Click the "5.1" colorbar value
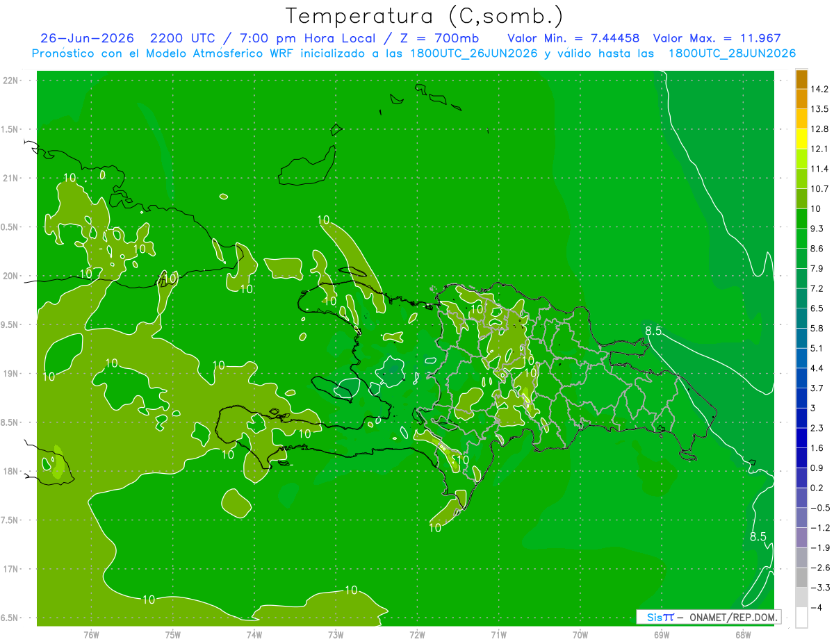 [x=817, y=348]
